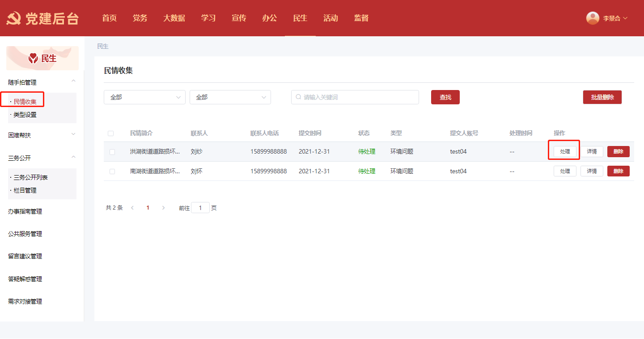Open the first 全部 filter dropdown
This screenshot has width=644, height=339.
pyautogui.click(x=144, y=97)
